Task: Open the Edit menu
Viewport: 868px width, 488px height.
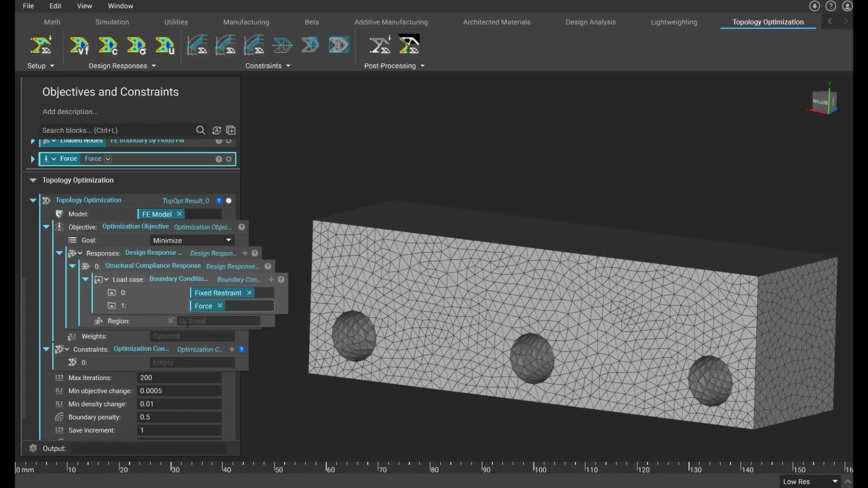Action: 56,6
